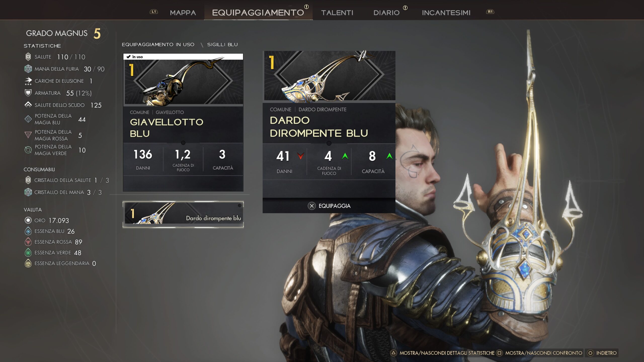Click red down arrow next to Danni 41
Viewport: 644px width, 362px height.
pyautogui.click(x=300, y=156)
